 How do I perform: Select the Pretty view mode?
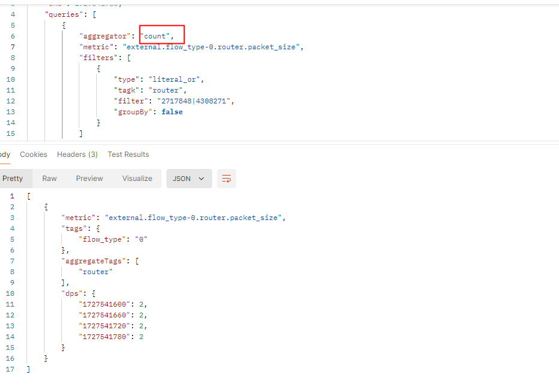click(12, 179)
